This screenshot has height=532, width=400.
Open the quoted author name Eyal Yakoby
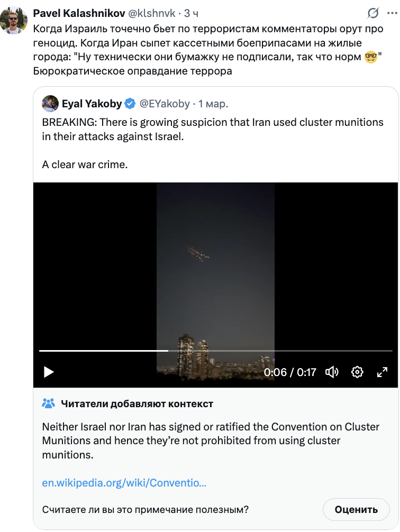click(x=92, y=104)
